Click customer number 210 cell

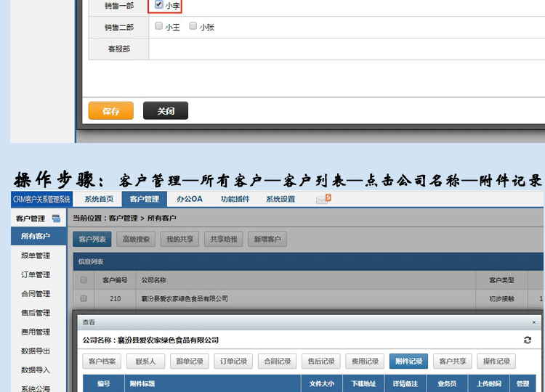[115, 298]
